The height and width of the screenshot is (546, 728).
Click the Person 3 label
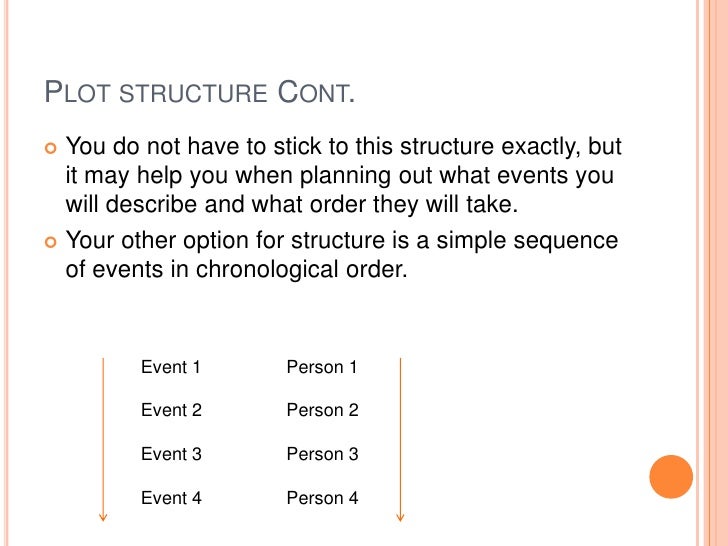coord(323,454)
